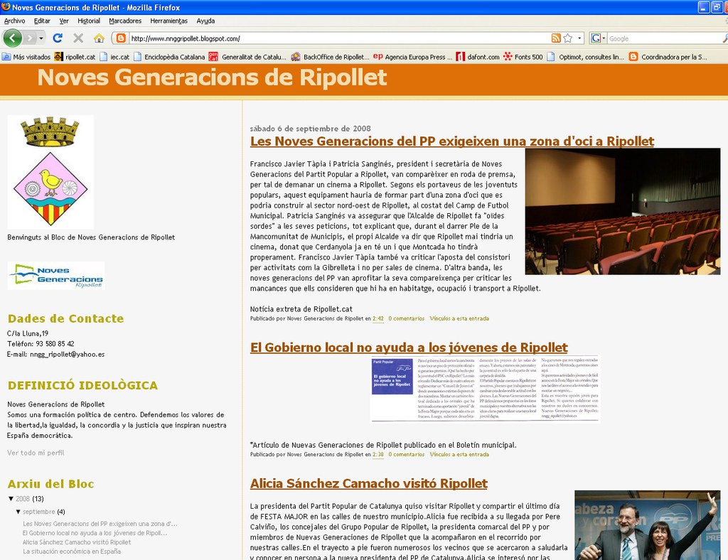Reload the page with the refresh icon

(x=58, y=38)
